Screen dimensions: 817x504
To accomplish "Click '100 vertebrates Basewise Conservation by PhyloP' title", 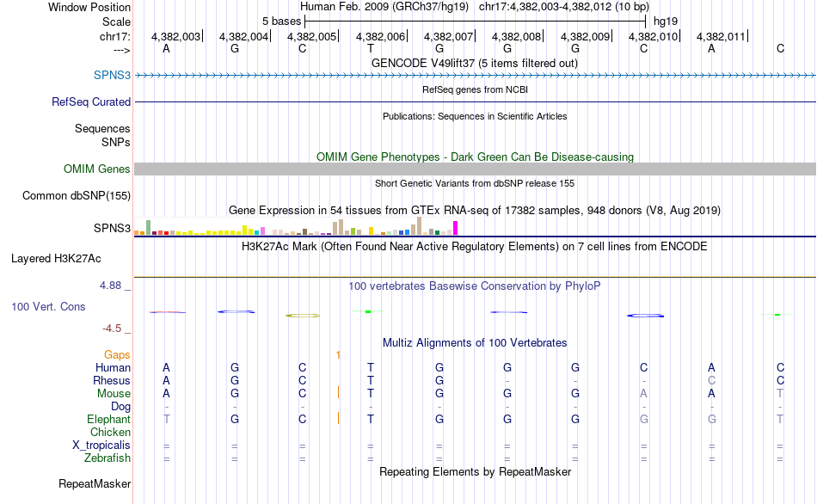I will [475, 286].
